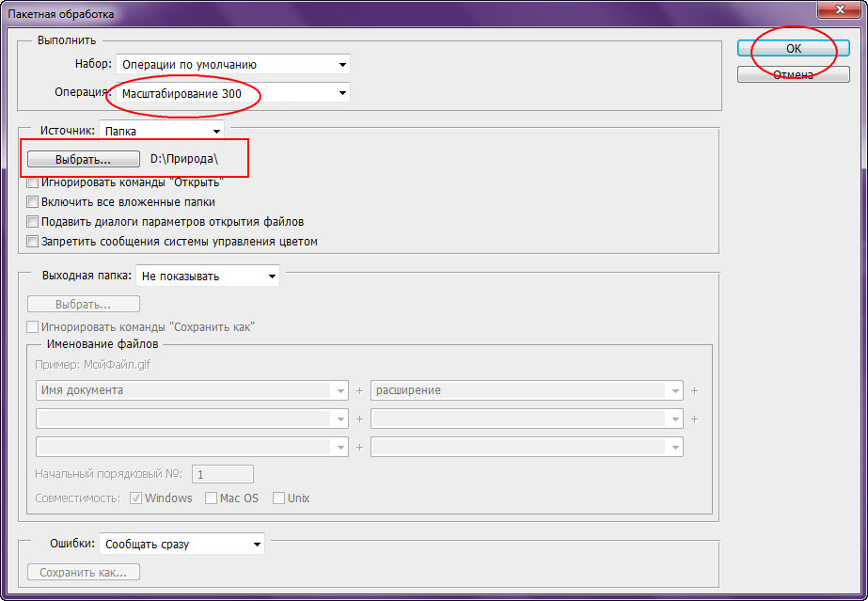Click the Выполнить group label
The height and width of the screenshot is (601, 868).
pos(67,40)
